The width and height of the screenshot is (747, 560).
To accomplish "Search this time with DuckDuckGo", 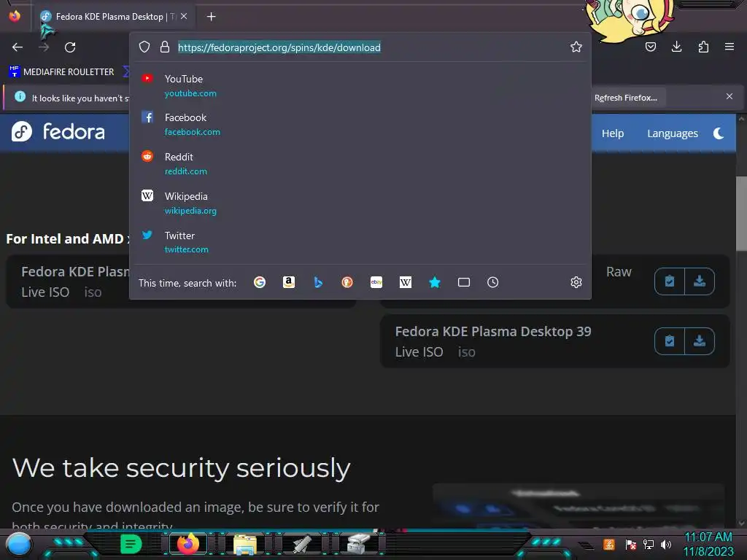I will (347, 282).
